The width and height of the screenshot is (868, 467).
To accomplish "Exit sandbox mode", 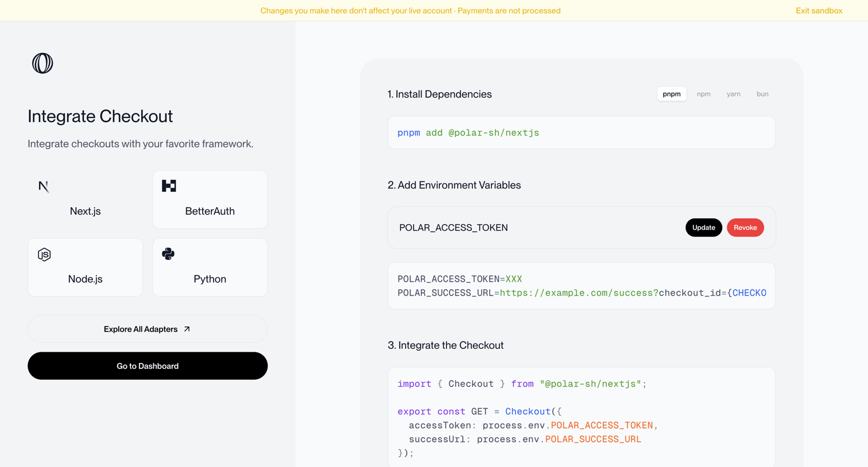I will (819, 11).
